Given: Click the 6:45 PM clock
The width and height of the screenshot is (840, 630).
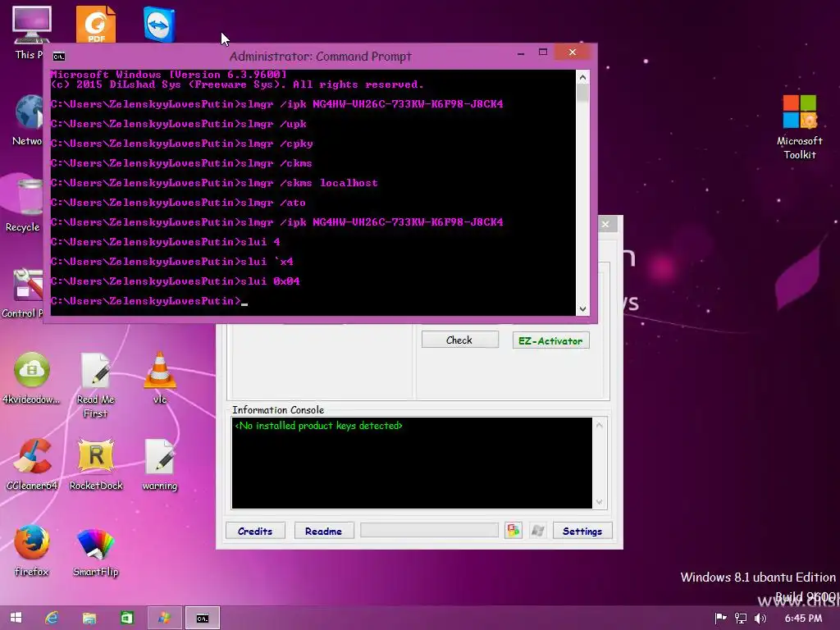Looking at the screenshot, I should click(x=803, y=619).
